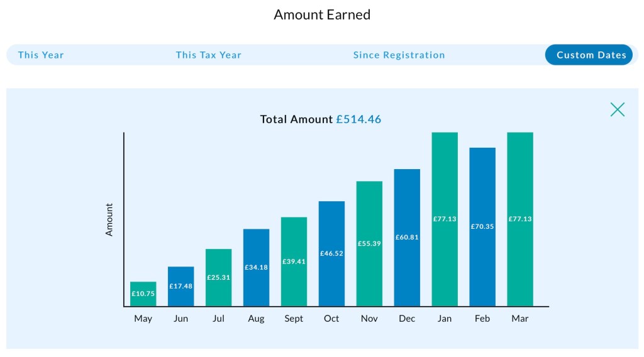The image size is (644, 357).
Task: Select the This Year tab
Action: click(x=41, y=55)
